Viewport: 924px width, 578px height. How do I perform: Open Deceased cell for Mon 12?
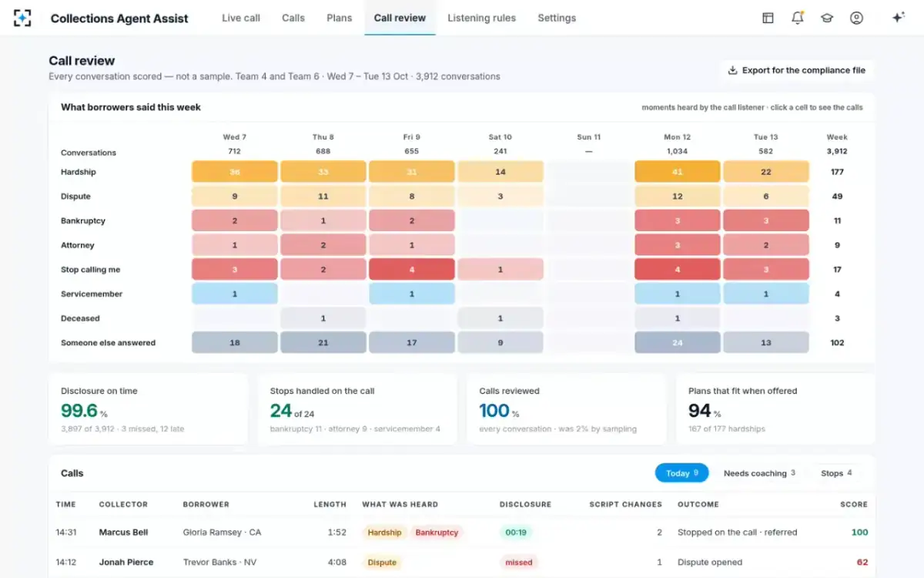678,318
